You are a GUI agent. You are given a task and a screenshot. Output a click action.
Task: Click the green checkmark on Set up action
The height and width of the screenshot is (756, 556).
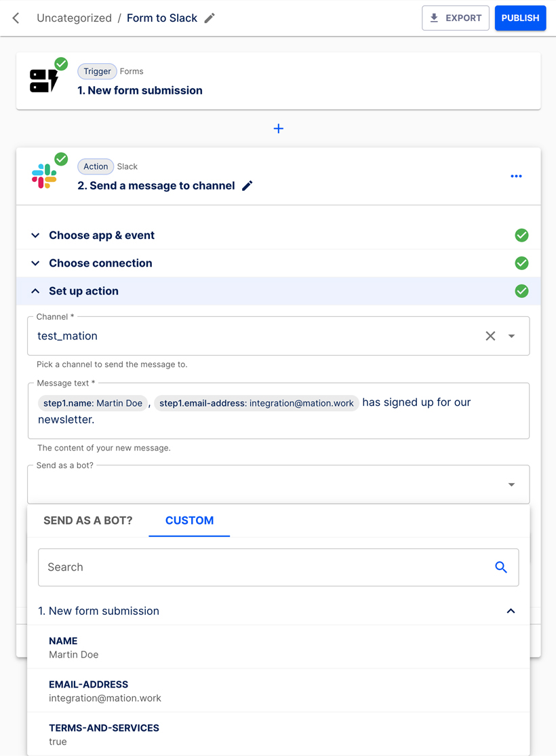pyautogui.click(x=521, y=290)
